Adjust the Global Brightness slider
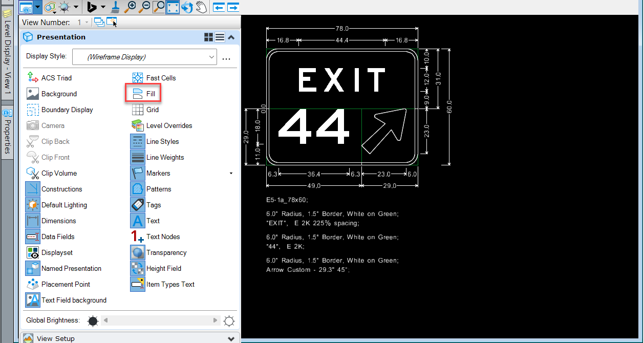The width and height of the screenshot is (644, 343). point(161,320)
